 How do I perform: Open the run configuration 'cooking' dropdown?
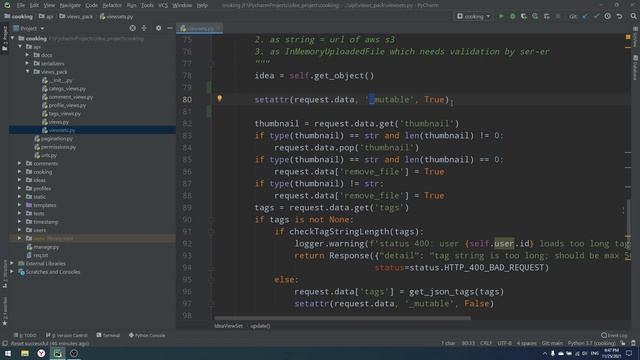click(x=473, y=16)
